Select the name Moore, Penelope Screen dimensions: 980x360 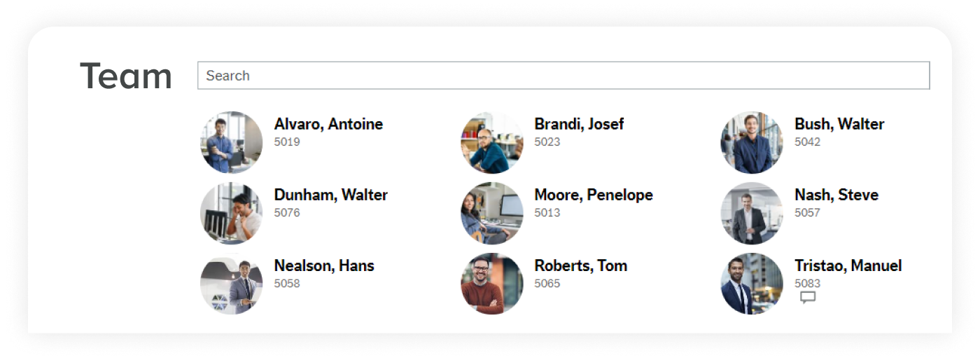click(x=594, y=195)
